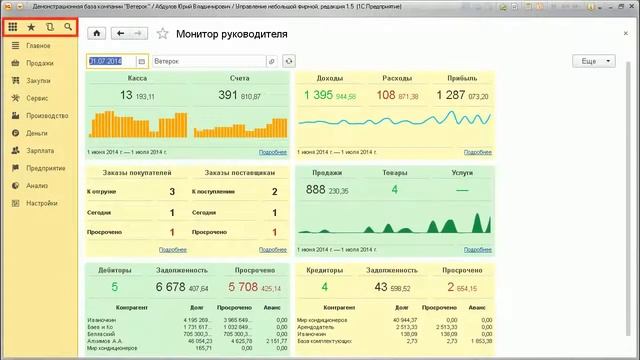The height and width of the screenshot is (360, 640).
Task: Select debtor row Белявский
Action: (x=187, y=334)
